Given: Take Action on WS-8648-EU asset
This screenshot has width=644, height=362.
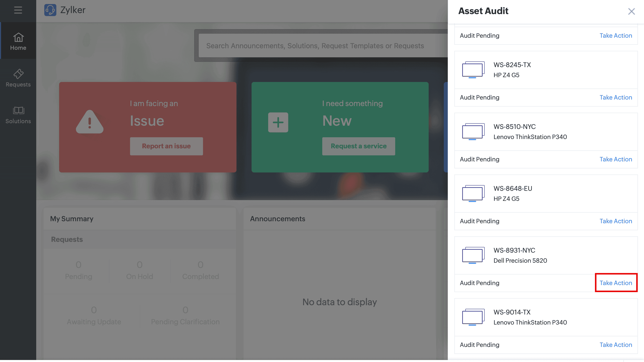Looking at the screenshot, I should click(616, 221).
